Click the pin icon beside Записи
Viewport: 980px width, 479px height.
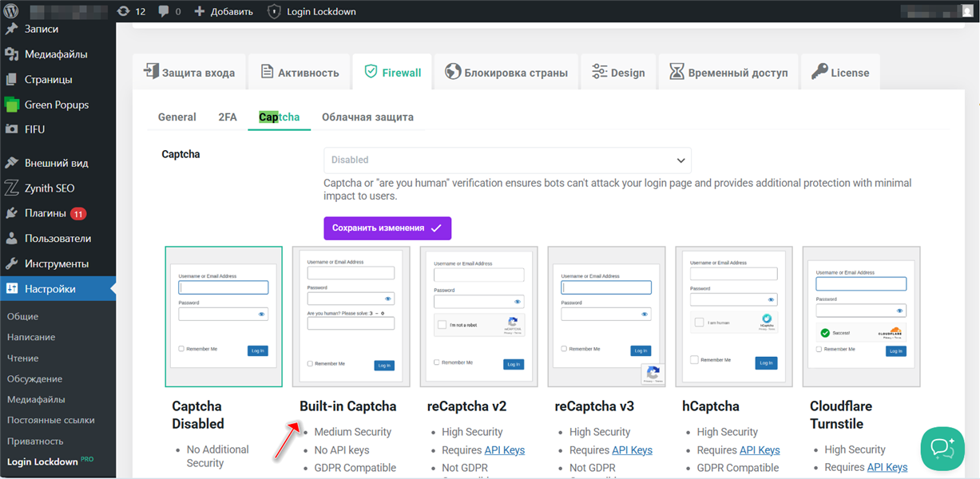point(11,29)
